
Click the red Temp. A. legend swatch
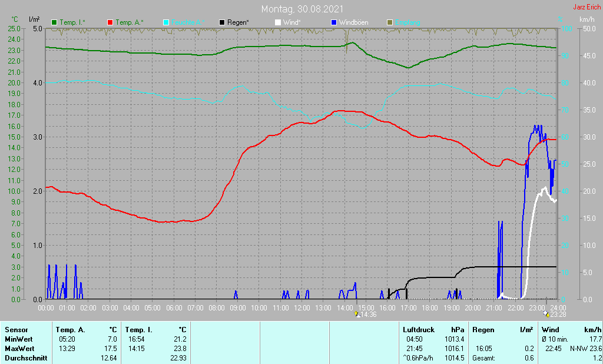[110, 23]
